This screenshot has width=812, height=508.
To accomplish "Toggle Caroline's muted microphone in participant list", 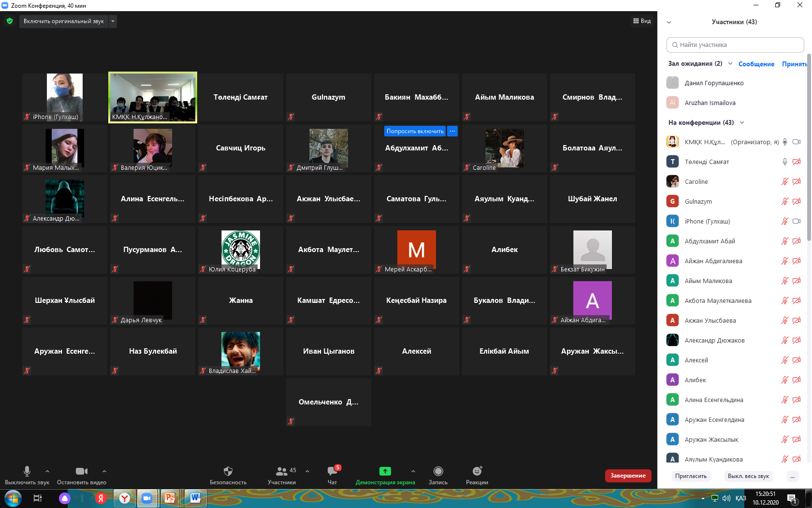I will [x=784, y=182].
